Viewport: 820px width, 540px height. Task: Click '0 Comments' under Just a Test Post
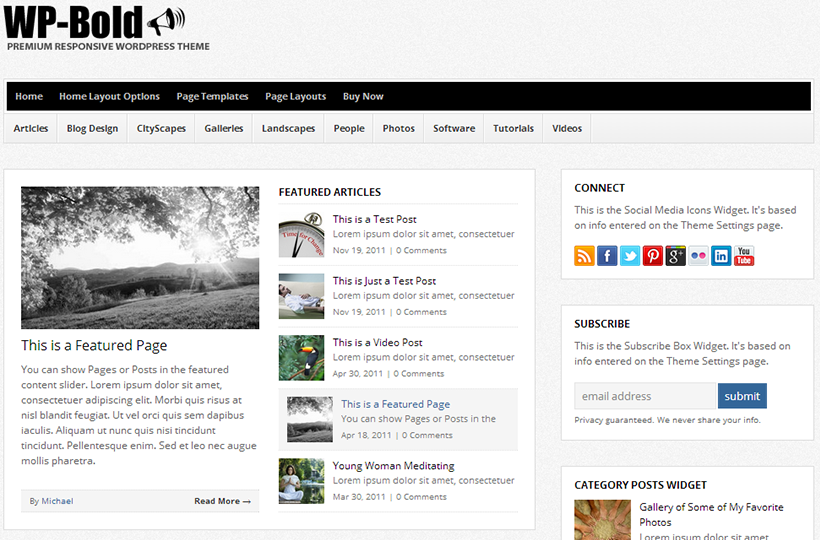421,312
